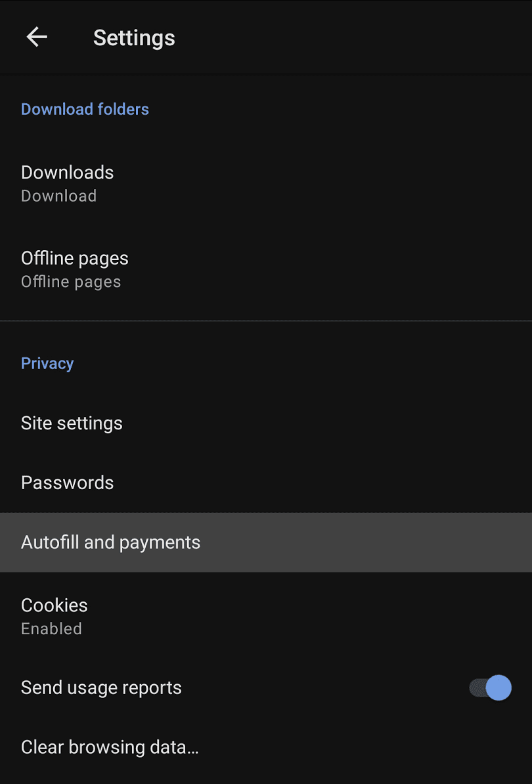Click the empty header bar right of Settings
Viewport: 532px width, 784px height.
pyautogui.click(x=353, y=37)
